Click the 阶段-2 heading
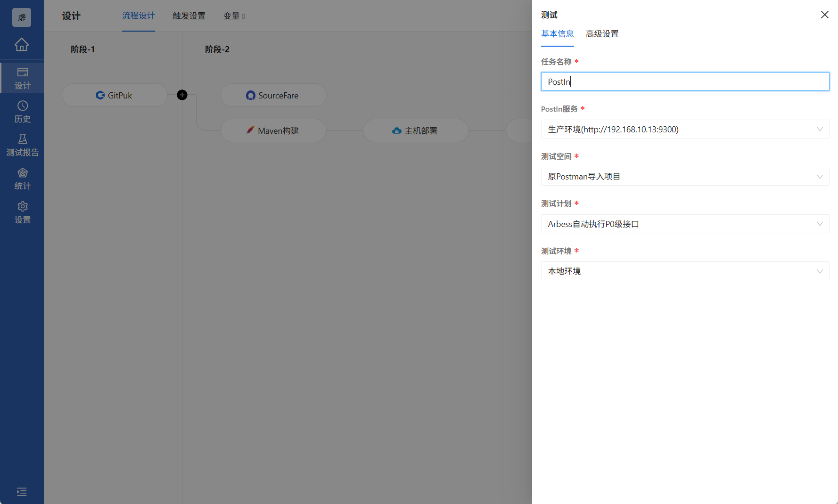This screenshot has width=838, height=504. [x=217, y=49]
